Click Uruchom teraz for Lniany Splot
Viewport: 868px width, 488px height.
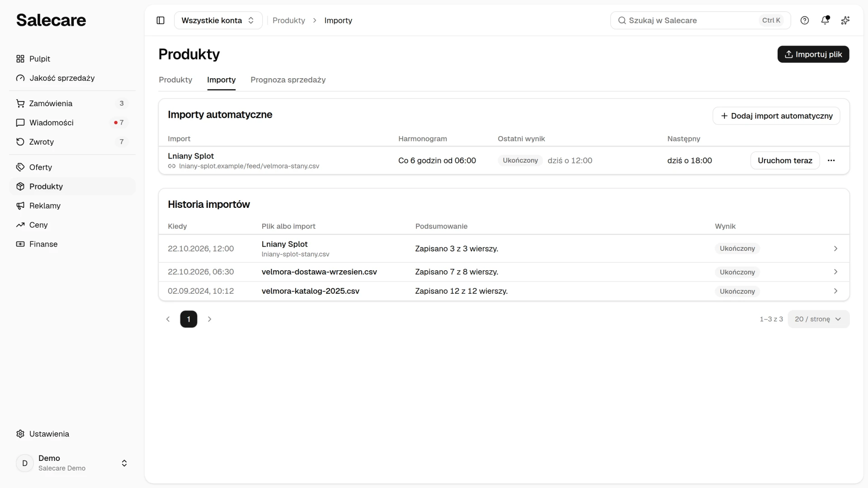pyautogui.click(x=785, y=160)
